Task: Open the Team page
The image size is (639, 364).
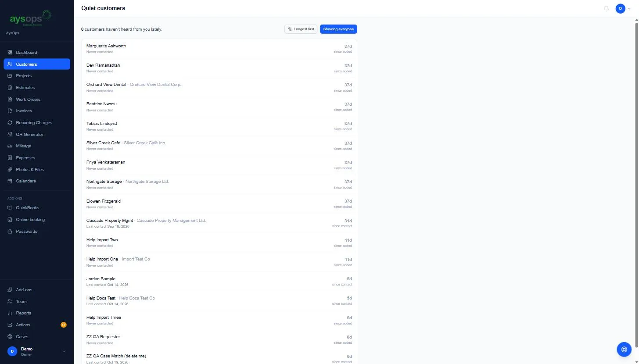Action: (37, 302)
